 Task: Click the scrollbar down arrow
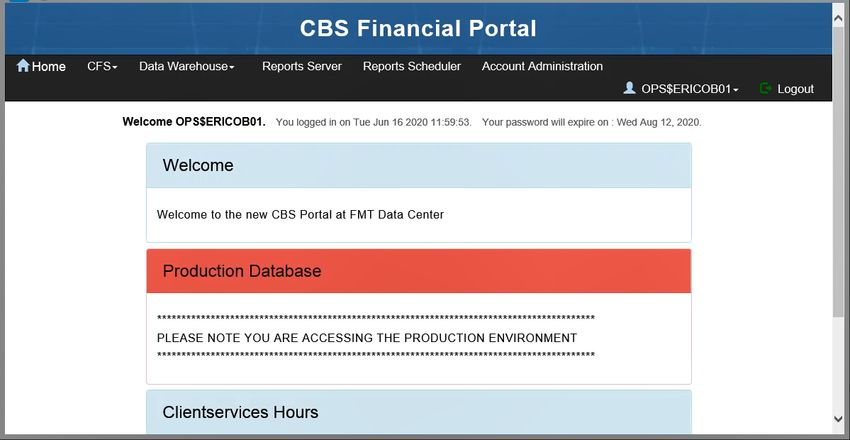[838, 419]
